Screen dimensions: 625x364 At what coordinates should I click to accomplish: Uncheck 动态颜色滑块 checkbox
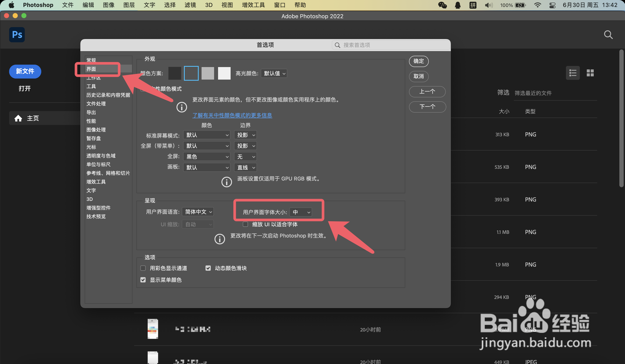click(208, 268)
